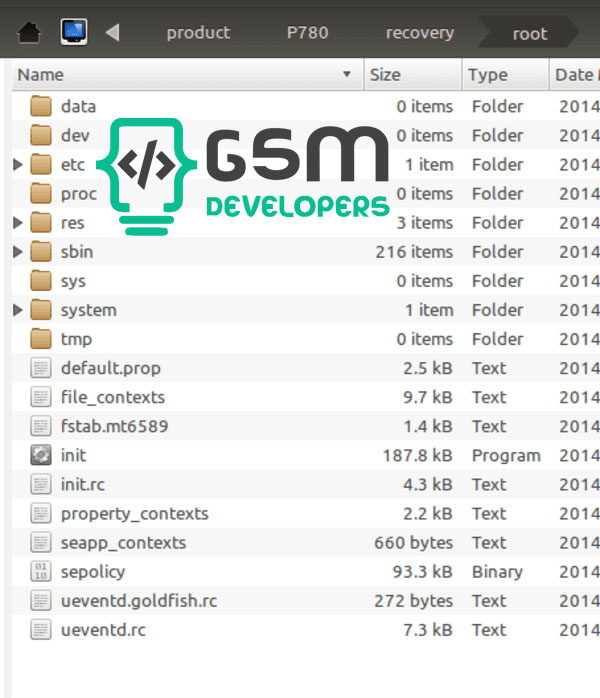Expand the etc folder
This screenshot has width=600, height=698.
click(18, 165)
